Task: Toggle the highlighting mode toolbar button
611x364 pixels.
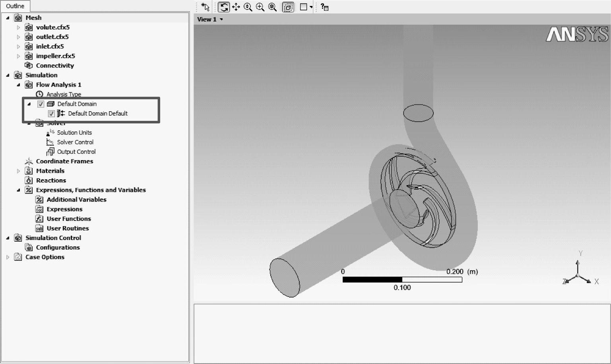Action: pyautogui.click(x=288, y=7)
